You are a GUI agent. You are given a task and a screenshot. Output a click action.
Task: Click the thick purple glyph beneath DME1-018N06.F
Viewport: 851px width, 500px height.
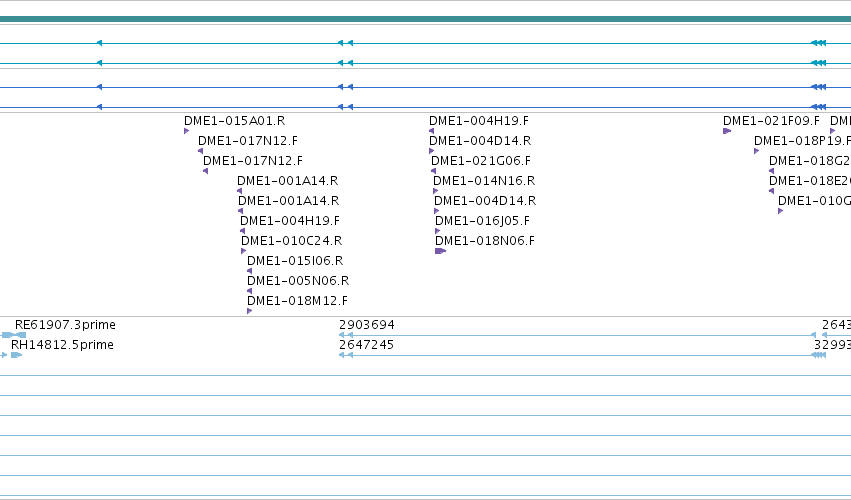coord(441,251)
